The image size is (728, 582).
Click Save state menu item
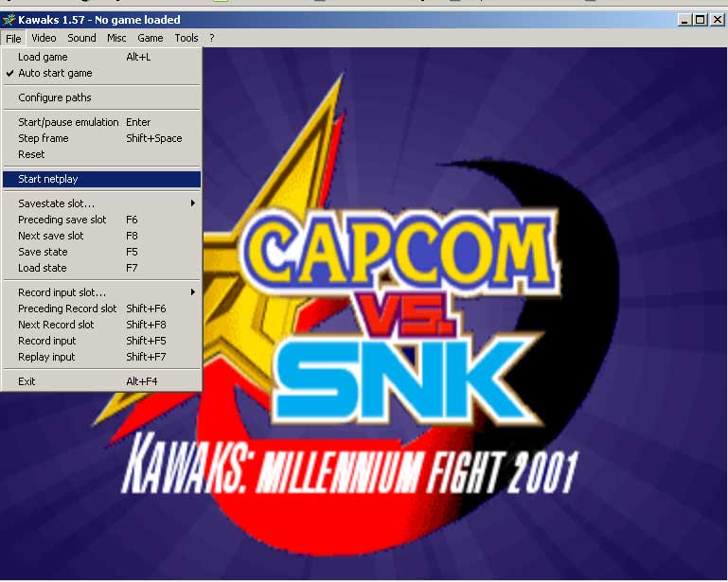(43, 252)
